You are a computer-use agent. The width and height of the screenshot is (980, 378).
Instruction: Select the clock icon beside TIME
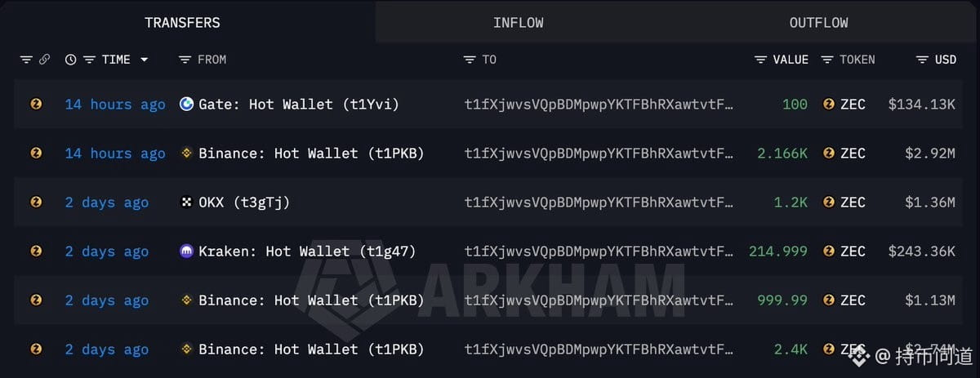(70, 60)
